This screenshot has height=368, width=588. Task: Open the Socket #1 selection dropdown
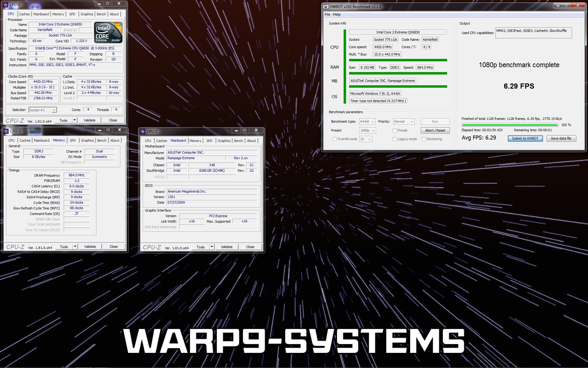click(x=43, y=110)
